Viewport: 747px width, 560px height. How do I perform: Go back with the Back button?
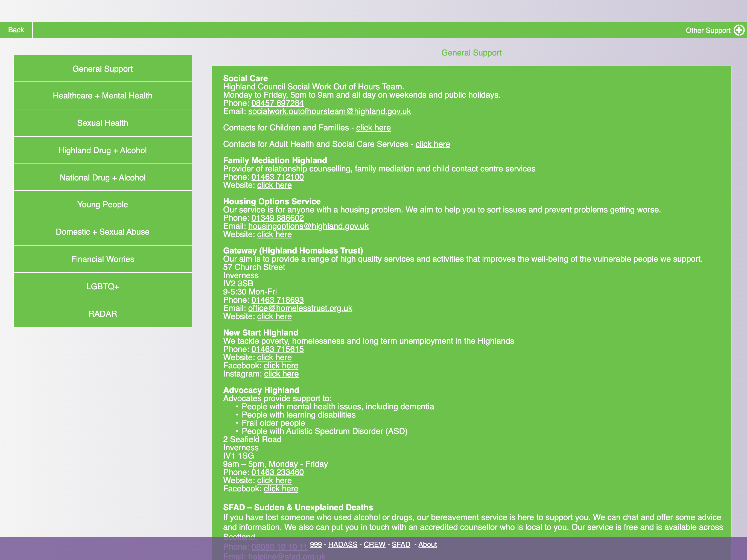tap(16, 30)
